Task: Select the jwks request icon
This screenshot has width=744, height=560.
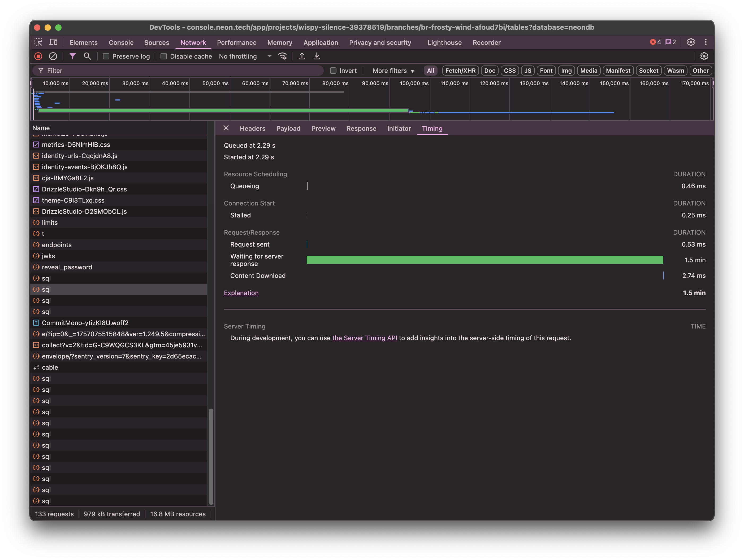Action: tap(36, 256)
